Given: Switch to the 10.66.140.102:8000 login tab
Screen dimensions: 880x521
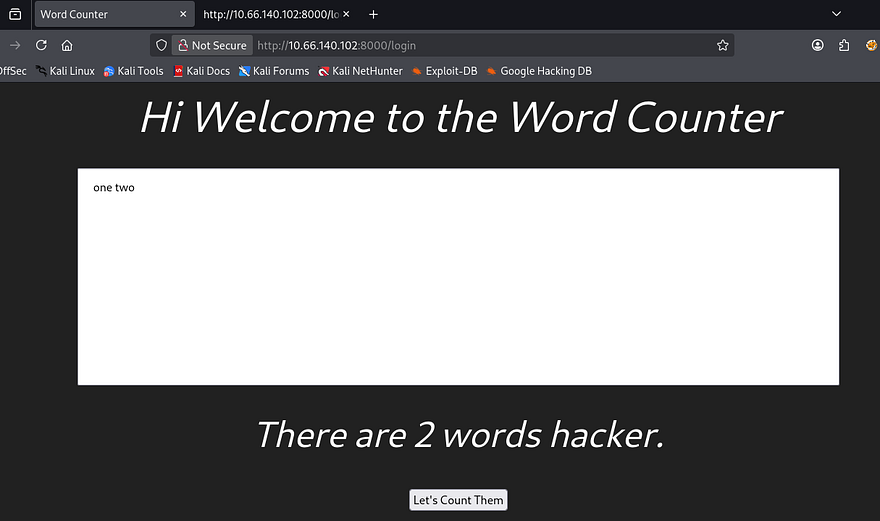Looking at the screenshot, I should click(268, 14).
